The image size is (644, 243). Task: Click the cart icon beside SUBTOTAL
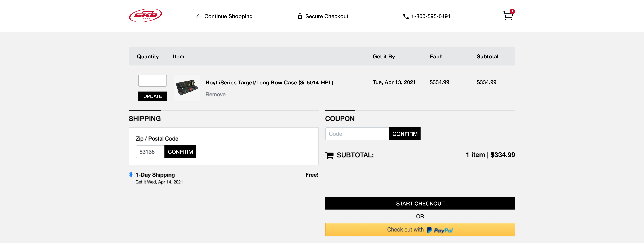pyautogui.click(x=329, y=155)
